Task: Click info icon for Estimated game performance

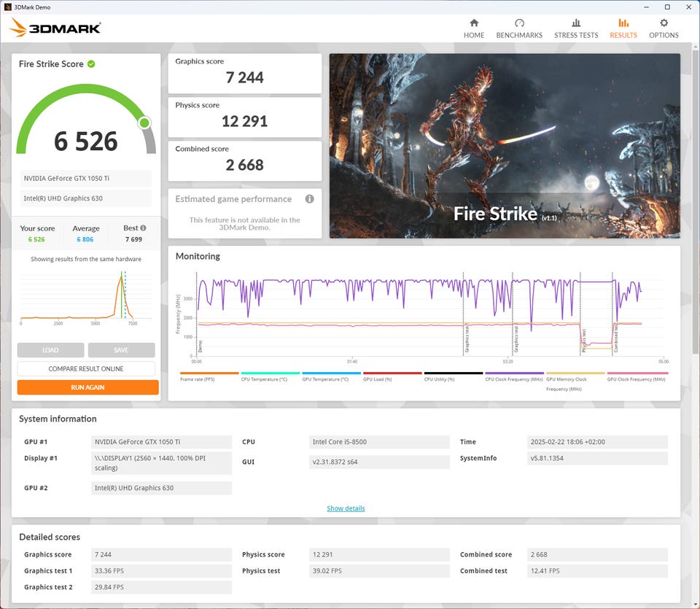Action: click(309, 198)
